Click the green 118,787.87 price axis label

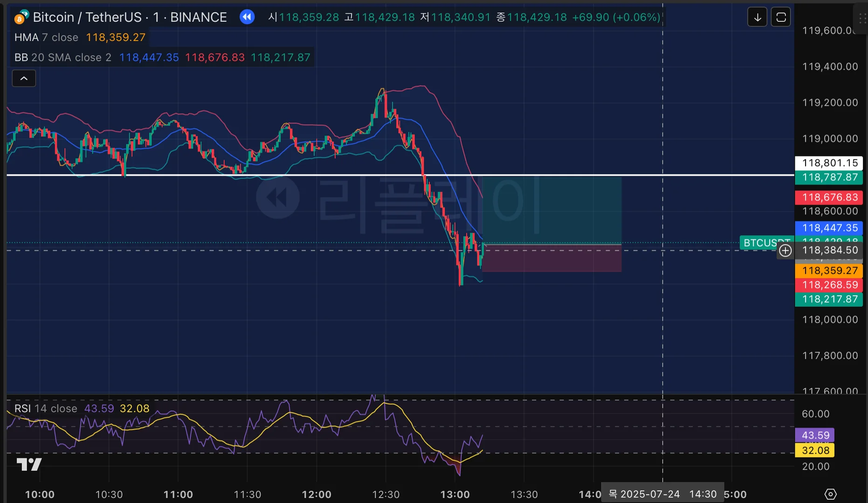click(x=829, y=177)
